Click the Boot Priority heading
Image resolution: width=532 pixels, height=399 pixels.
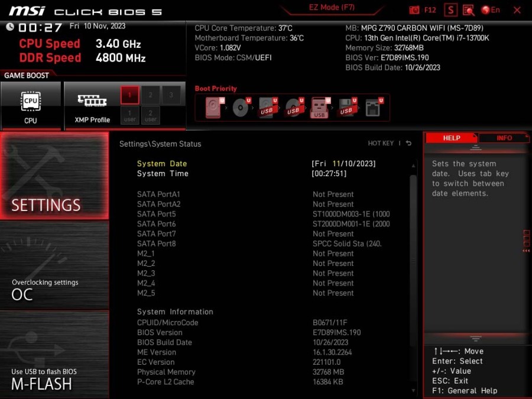pyautogui.click(x=216, y=89)
